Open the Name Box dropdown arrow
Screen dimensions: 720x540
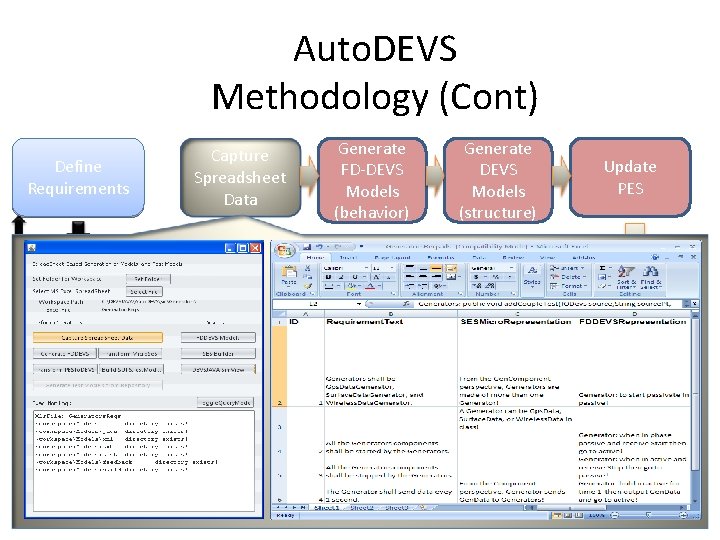(359, 304)
